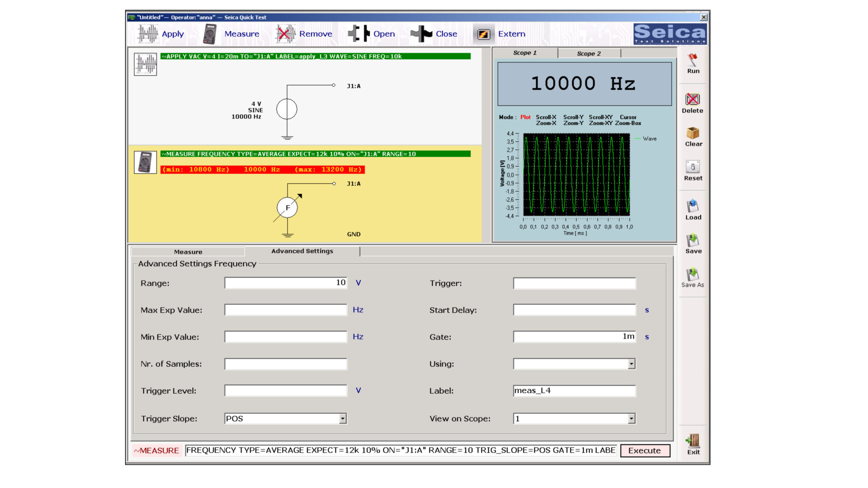The width and height of the screenshot is (868, 488).
Task: Click inside the Label field showing meas_L4
Action: pos(574,391)
